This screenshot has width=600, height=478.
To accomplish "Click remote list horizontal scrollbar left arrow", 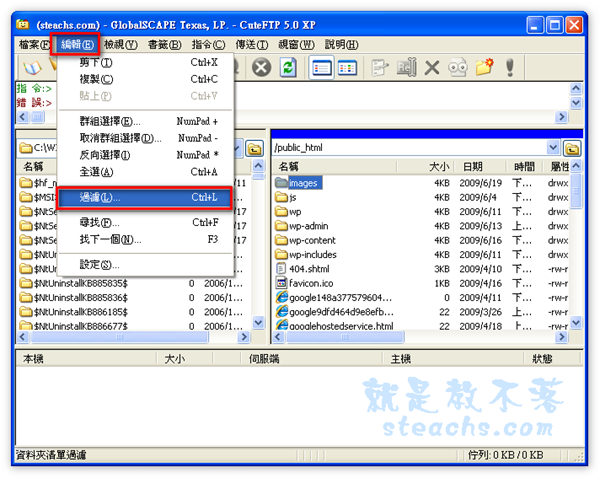I will point(278,337).
